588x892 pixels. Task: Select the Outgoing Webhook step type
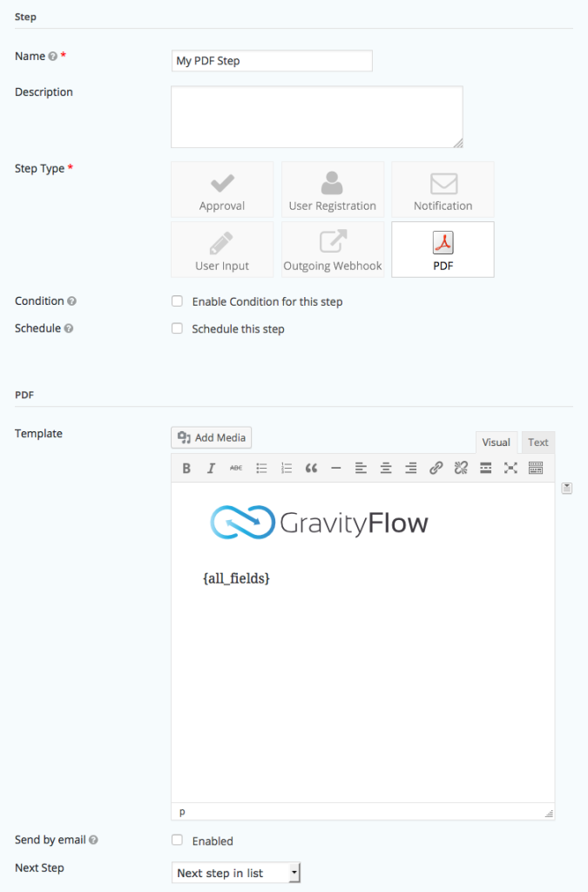(x=333, y=250)
